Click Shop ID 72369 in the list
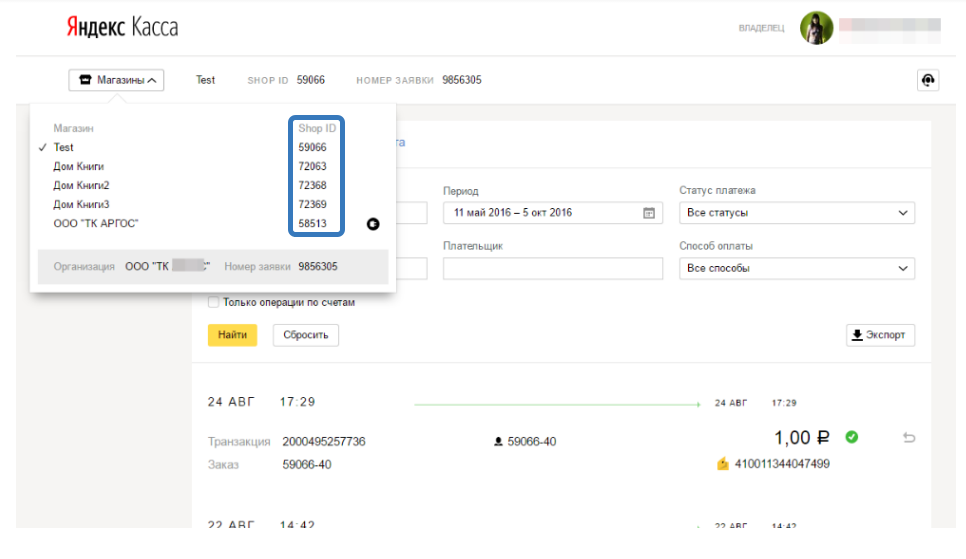 312,205
